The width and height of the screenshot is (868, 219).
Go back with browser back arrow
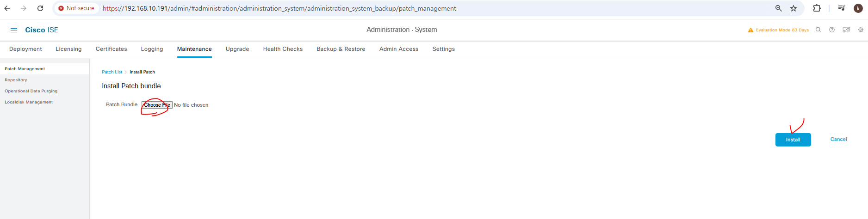[x=7, y=8]
